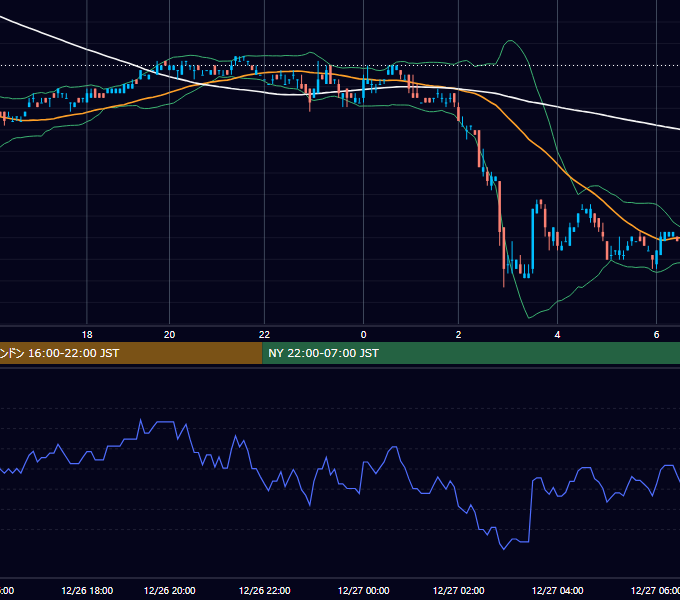Click the blue oscillator line's lowest trough
The height and width of the screenshot is (600, 680).
(x=503, y=549)
